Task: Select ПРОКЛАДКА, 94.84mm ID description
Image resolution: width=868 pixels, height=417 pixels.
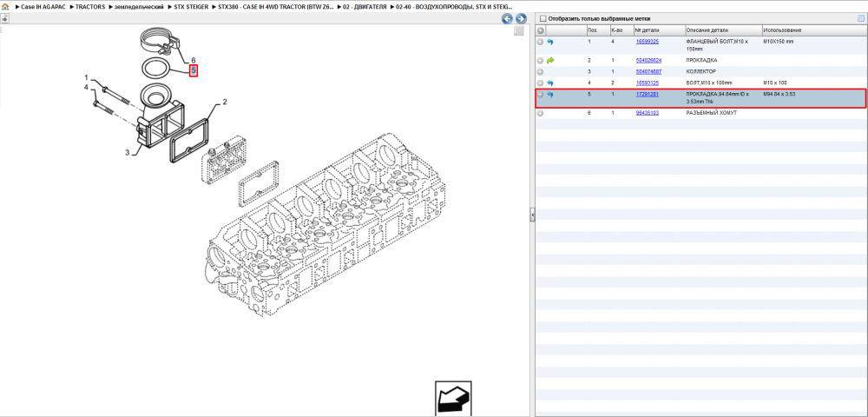Action: click(x=718, y=98)
